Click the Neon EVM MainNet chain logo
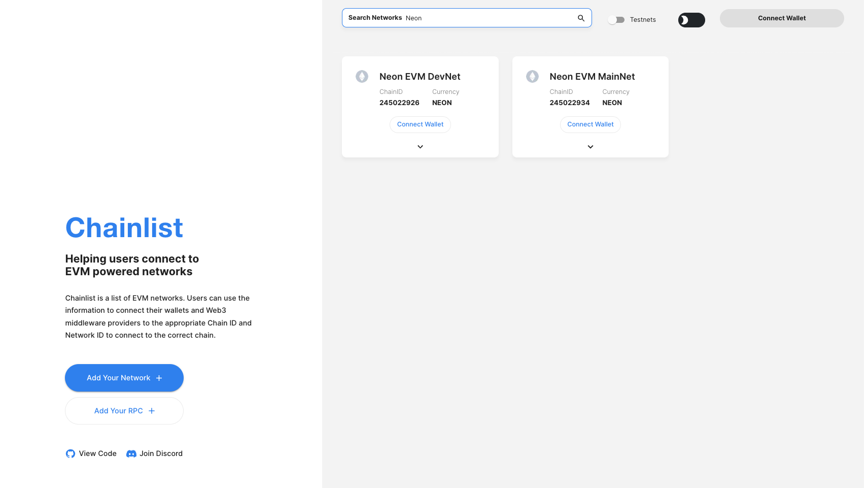868x488 pixels. click(532, 77)
